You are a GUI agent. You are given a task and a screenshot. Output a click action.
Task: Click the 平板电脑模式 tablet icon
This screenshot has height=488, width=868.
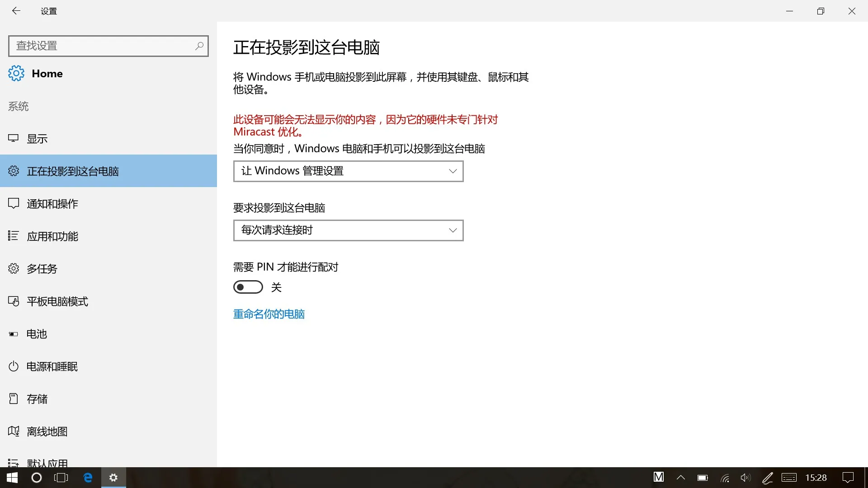pos(14,301)
